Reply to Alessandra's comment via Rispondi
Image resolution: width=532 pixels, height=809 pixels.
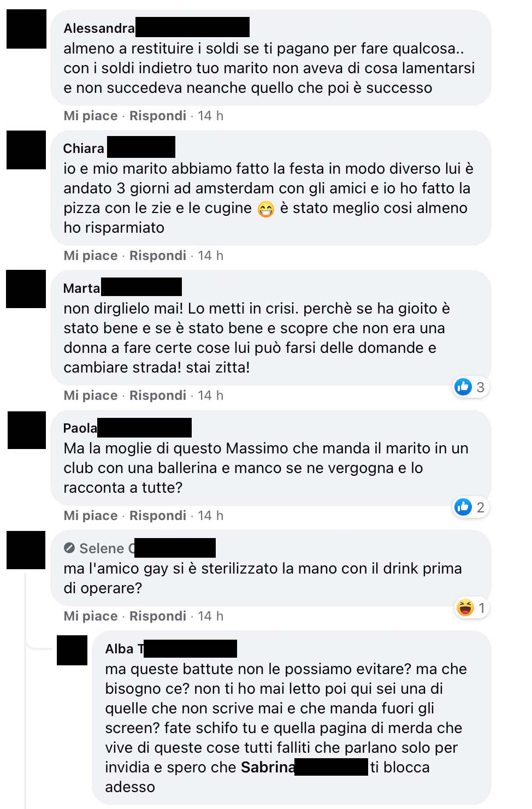158,116
